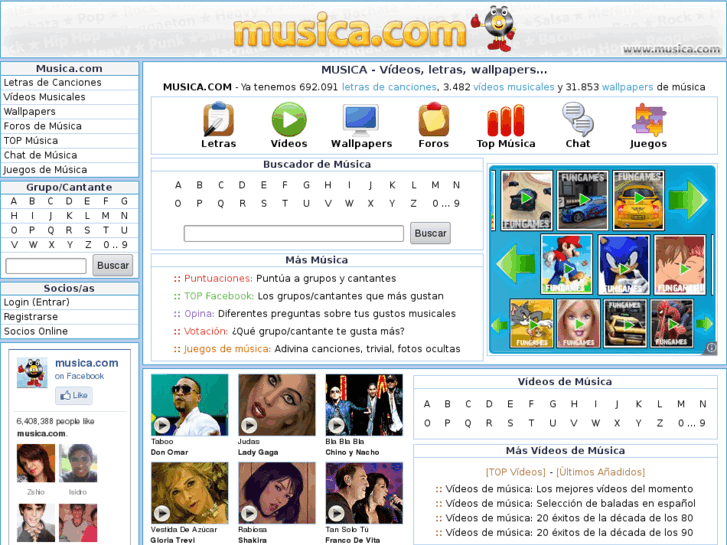The width and height of the screenshot is (727, 545).
Task: Play the Spider-Man game thumbnail
Action: click(672, 323)
